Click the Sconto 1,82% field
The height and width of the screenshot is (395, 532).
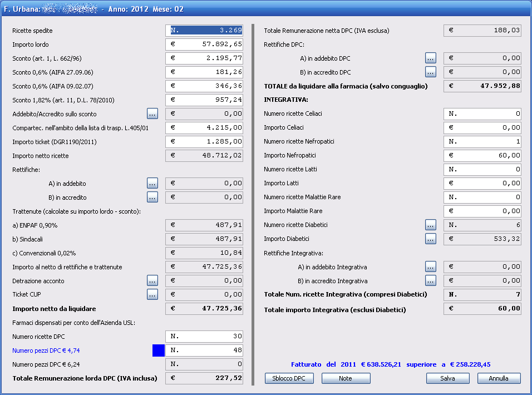pos(204,100)
